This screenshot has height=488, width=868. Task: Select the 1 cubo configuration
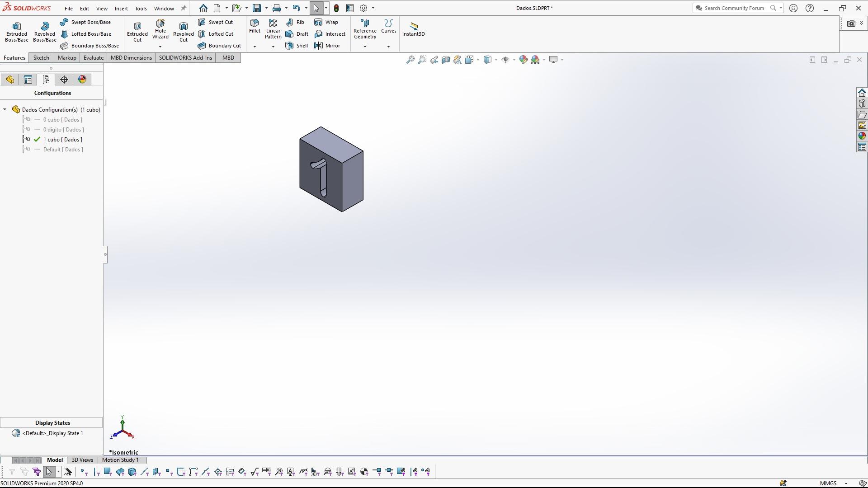(63, 140)
